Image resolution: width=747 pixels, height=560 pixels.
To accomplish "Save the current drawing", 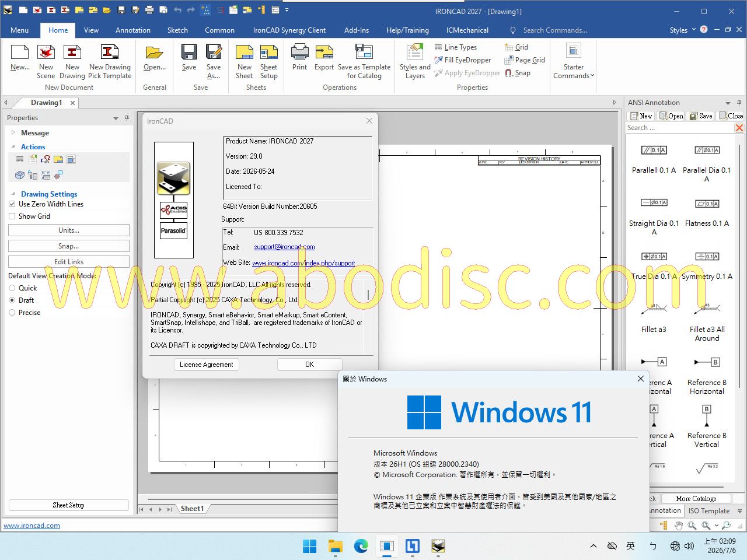I will [x=189, y=58].
